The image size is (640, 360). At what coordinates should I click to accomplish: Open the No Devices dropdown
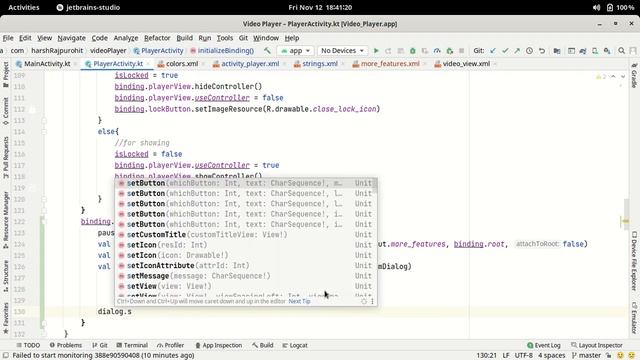point(342,51)
